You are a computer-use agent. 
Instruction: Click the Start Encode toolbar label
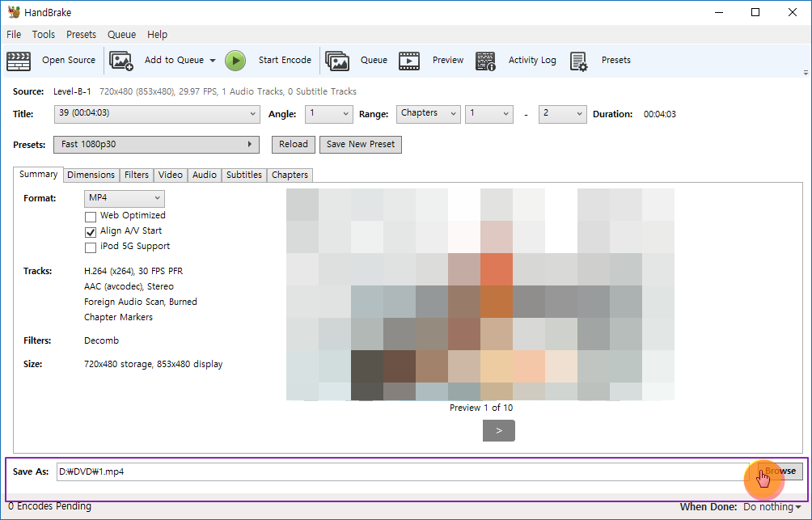coord(285,61)
